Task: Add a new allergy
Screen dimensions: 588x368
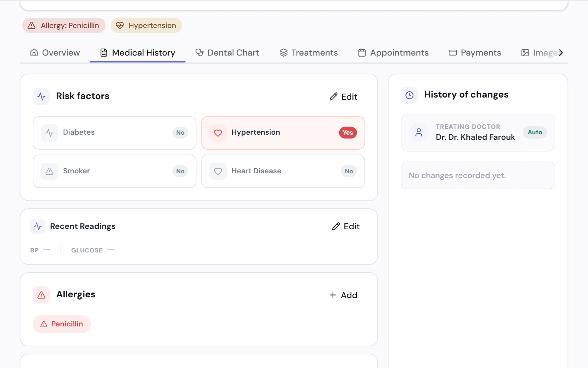Action: click(x=344, y=295)
